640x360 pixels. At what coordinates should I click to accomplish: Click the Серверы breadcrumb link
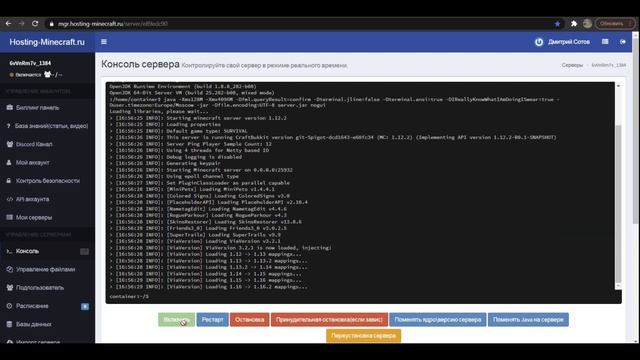click(x=572, y=65)
